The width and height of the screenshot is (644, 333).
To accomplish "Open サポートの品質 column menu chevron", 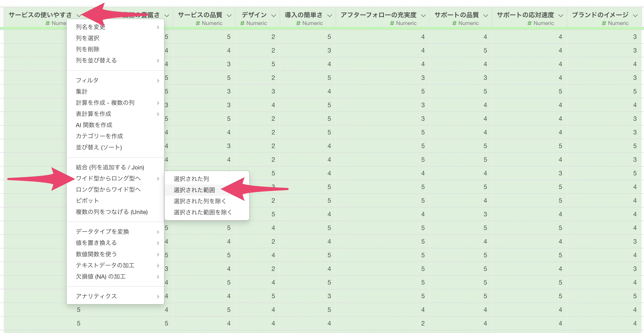I will click(x=486, y=15).
